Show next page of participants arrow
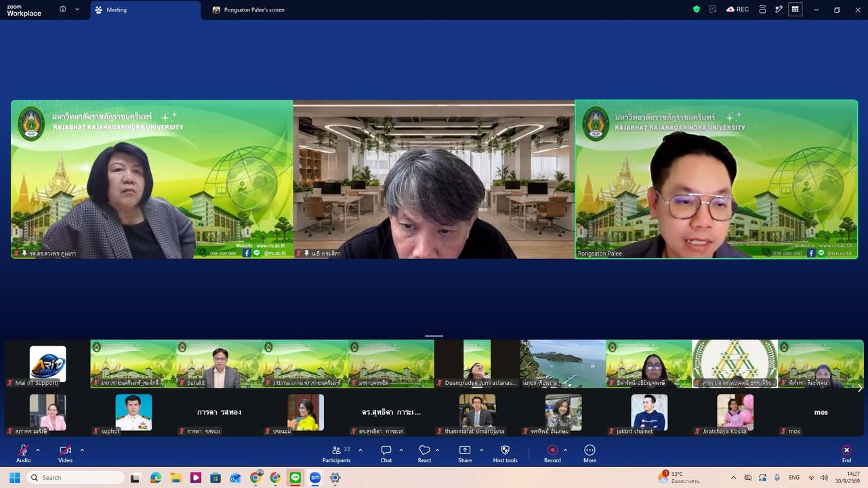The image size is (868, 488). click(860, 388)
